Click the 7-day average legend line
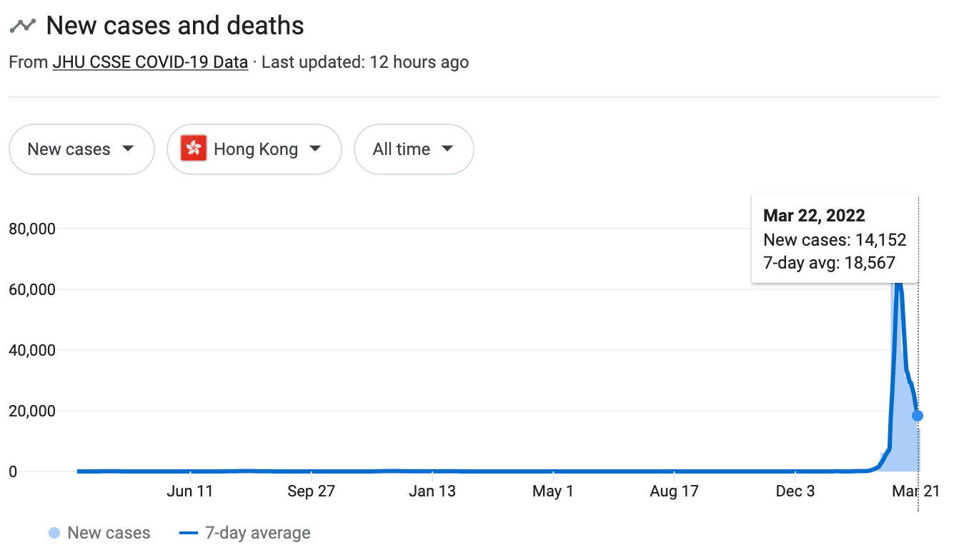Image resolution: width=959 pixels, height=560 pixels. (188, 533)
